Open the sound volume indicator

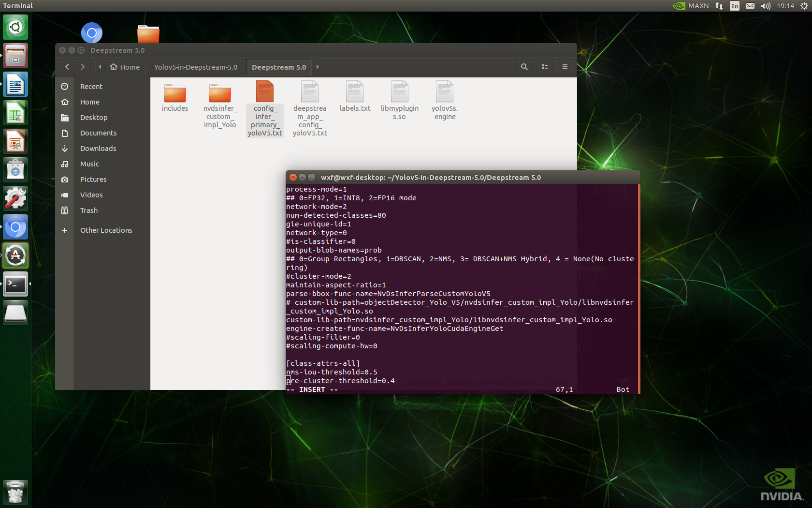[x=766, y=6]
